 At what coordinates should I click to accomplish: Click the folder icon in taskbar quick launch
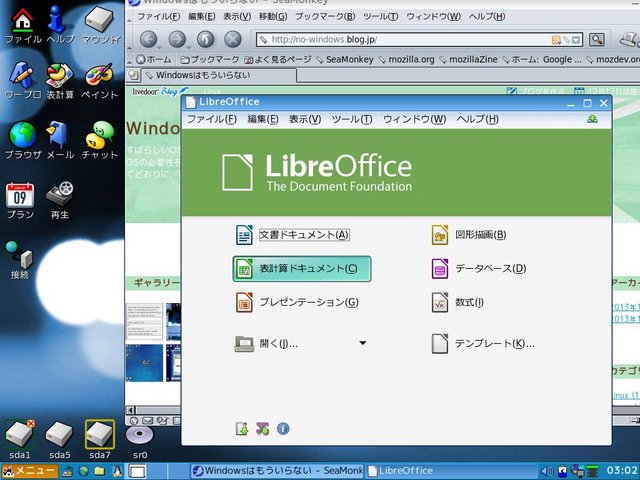[100, 471]
